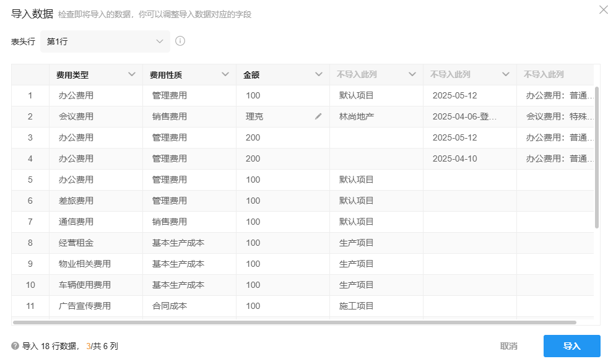Open the first 不导入此列 dropdown

coord(412,74)
